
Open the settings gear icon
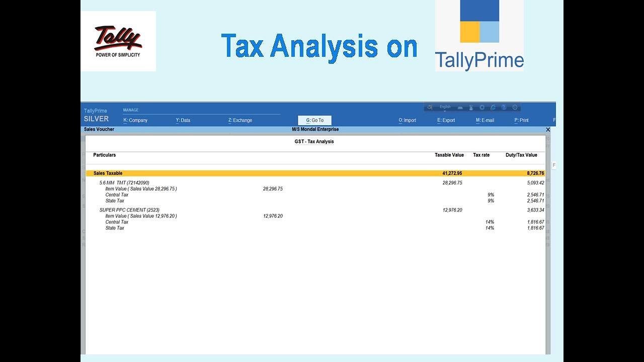[482, 107]
